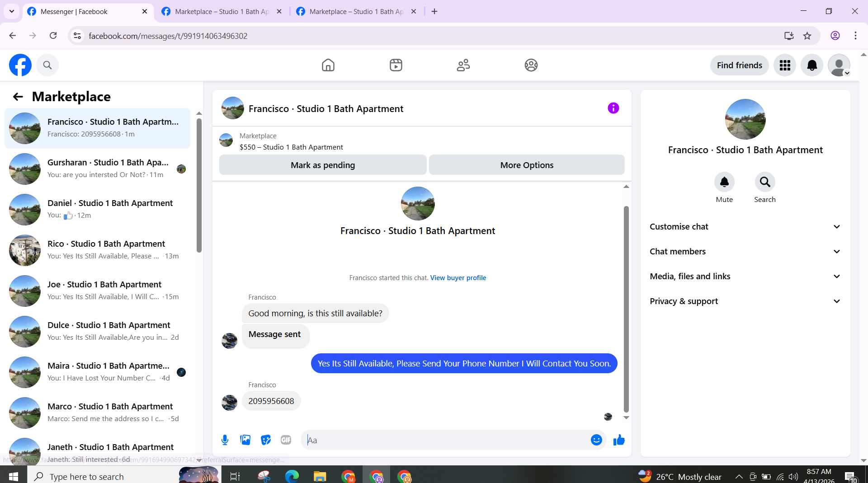Open the Chrome profile icon
Viewport: 868px width, 483px height.
tap(835, 36)
